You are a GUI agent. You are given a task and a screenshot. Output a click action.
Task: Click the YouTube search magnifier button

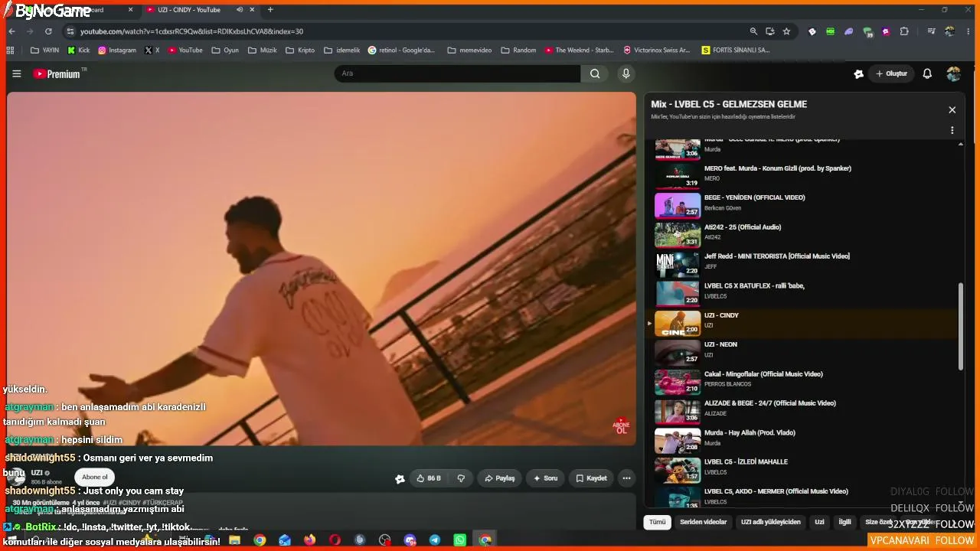click(595, 73)
